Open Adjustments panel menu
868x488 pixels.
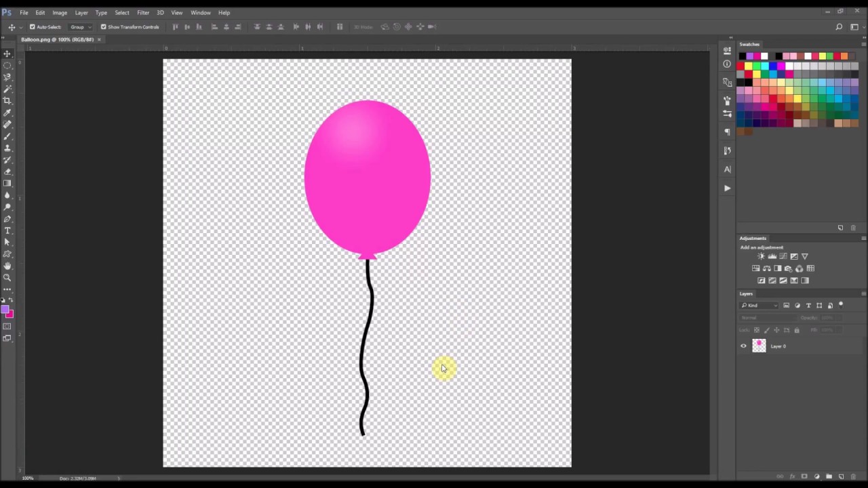[863, 238]
